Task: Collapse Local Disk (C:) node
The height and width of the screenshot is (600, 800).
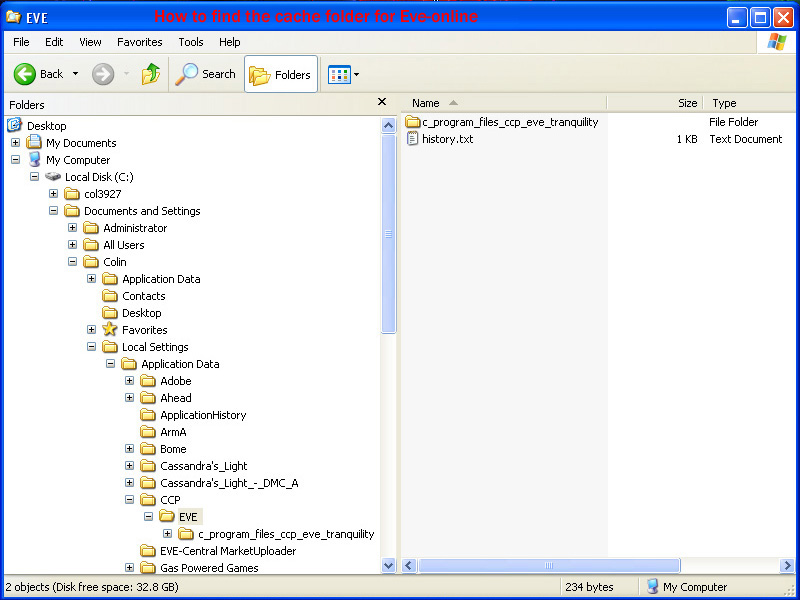Action: 34,177
